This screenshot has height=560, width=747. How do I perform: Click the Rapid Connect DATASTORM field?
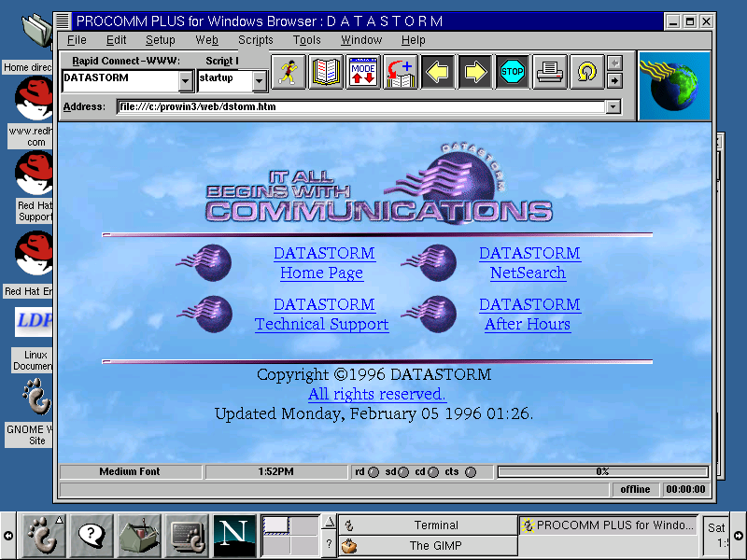click(x=120, y=81)
